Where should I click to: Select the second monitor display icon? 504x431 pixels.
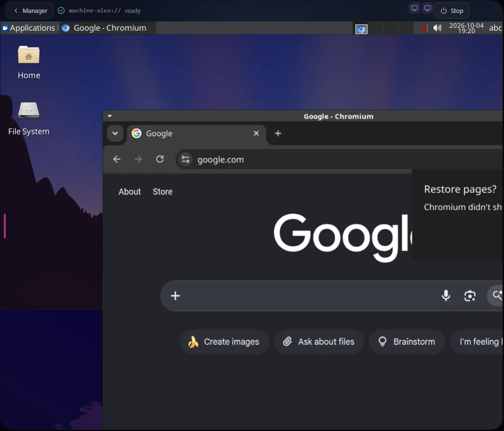(x=427, y=8)
